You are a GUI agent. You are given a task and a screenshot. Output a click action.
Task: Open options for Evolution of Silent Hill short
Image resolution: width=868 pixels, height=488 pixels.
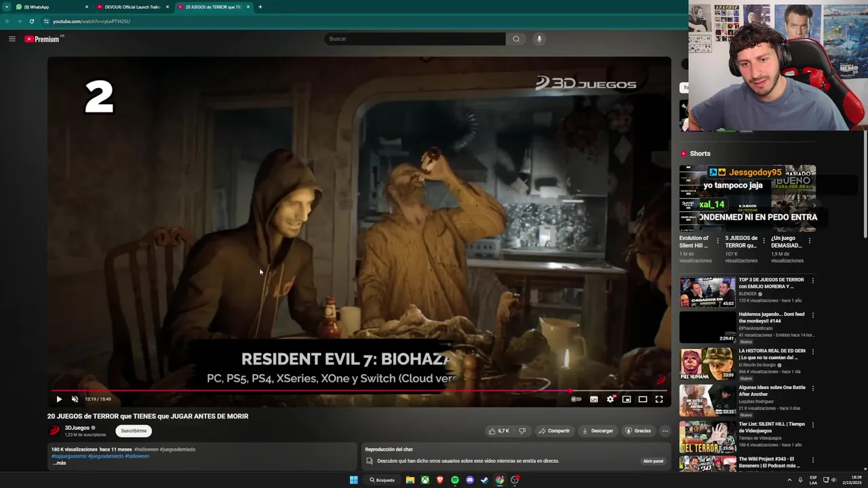pos(718,240)
